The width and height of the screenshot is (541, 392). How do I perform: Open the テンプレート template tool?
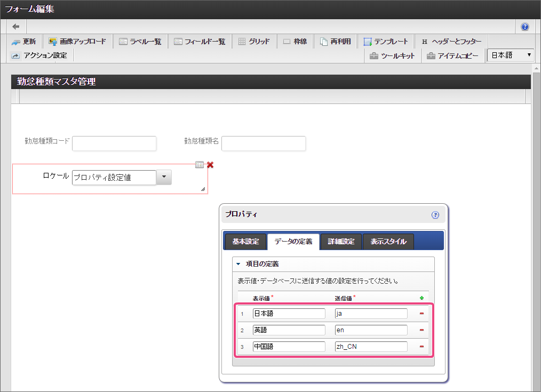385,42
